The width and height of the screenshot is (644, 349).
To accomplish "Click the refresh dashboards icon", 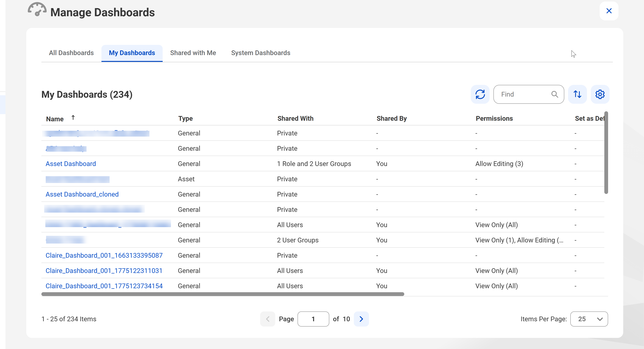I will tap(480, 94).
